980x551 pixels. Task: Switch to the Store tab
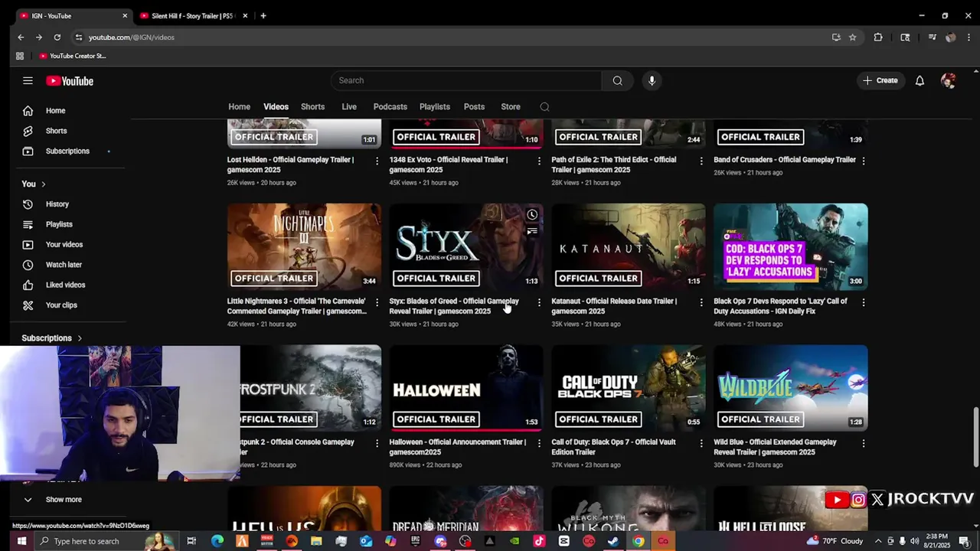511,107
